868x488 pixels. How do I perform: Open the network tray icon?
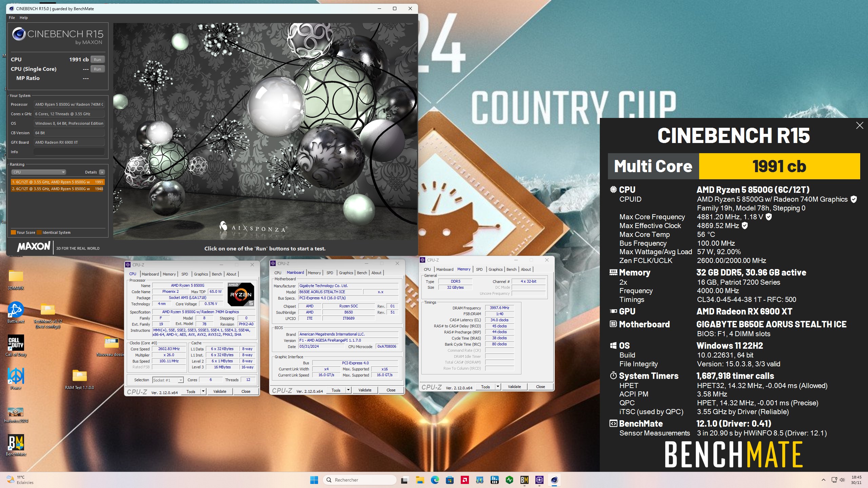[834, 480]
